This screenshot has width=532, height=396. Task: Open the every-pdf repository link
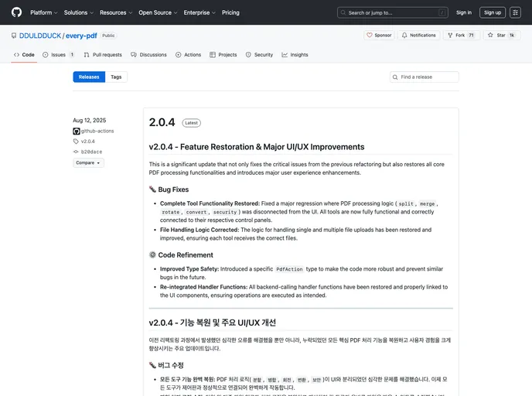pos(82,36)
